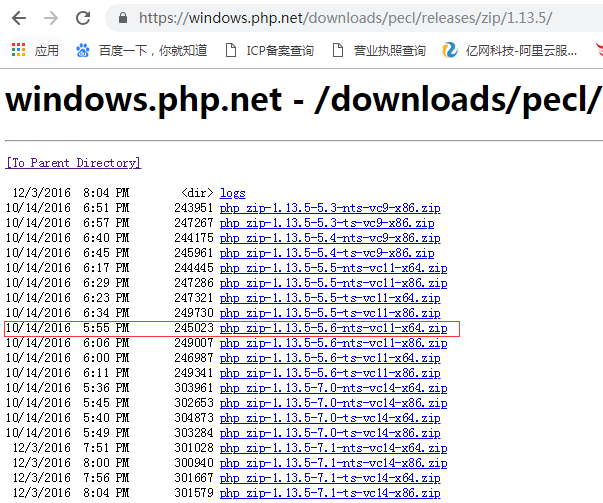Image resolution: width=603 pixels, height=503 pixels.
Task: Click the file size 304873
Action: [x=193, y=418]
